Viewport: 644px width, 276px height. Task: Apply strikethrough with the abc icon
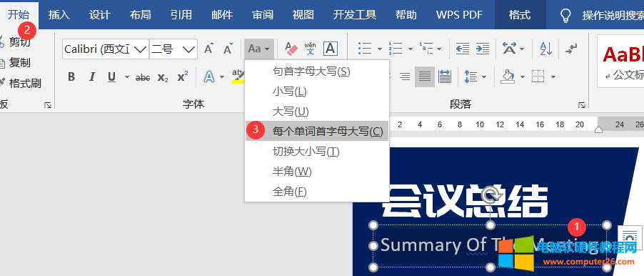[x=143, y=77]
